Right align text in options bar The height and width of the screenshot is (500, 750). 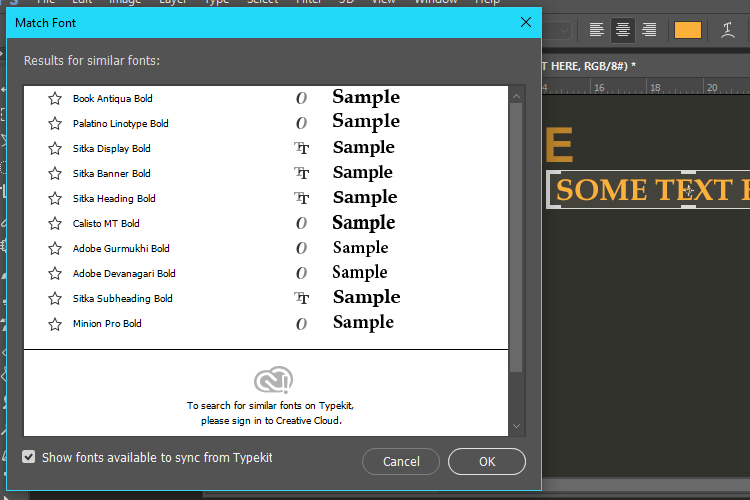click(x=649, y=30)
